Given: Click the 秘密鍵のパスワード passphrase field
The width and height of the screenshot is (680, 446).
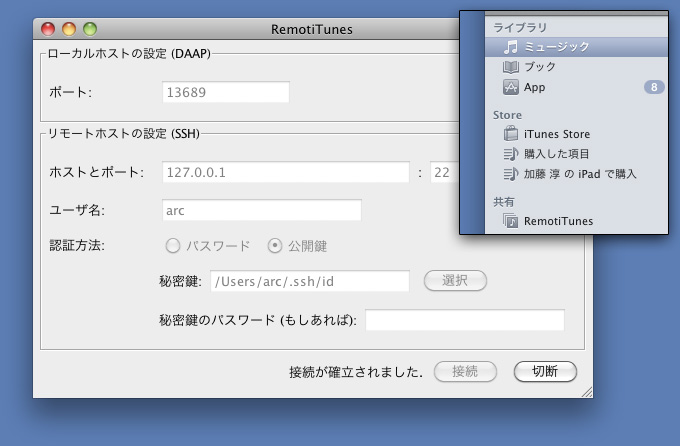Looking at the screenshot, I should tap(464, 320).
